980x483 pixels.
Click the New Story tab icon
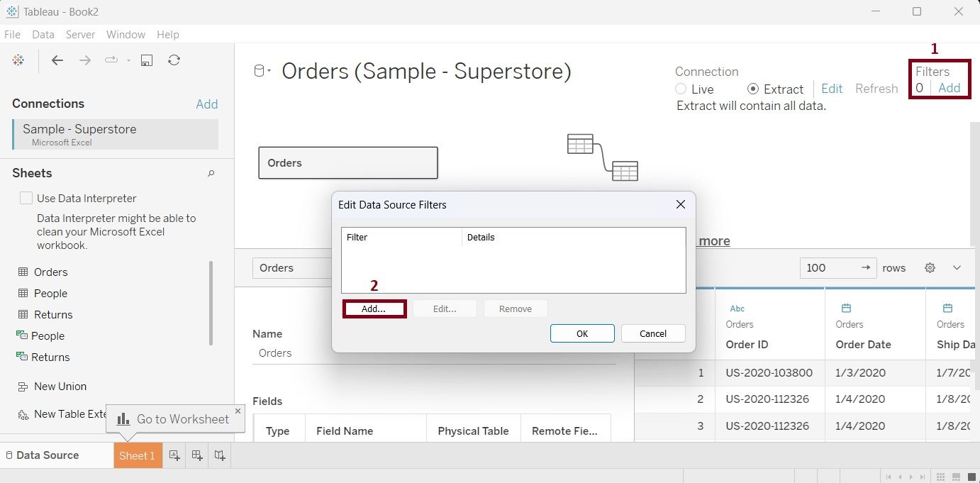220,455
